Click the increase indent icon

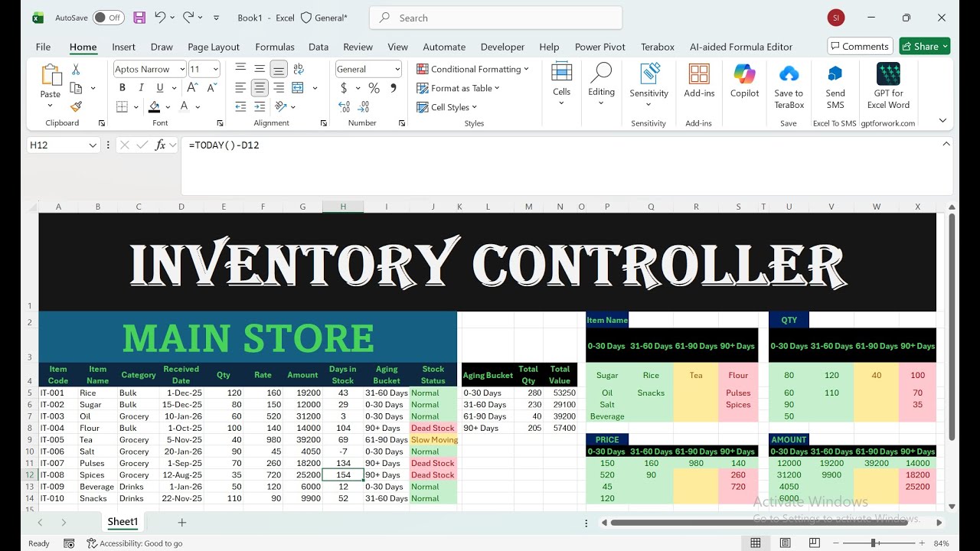tap(260, 107)
